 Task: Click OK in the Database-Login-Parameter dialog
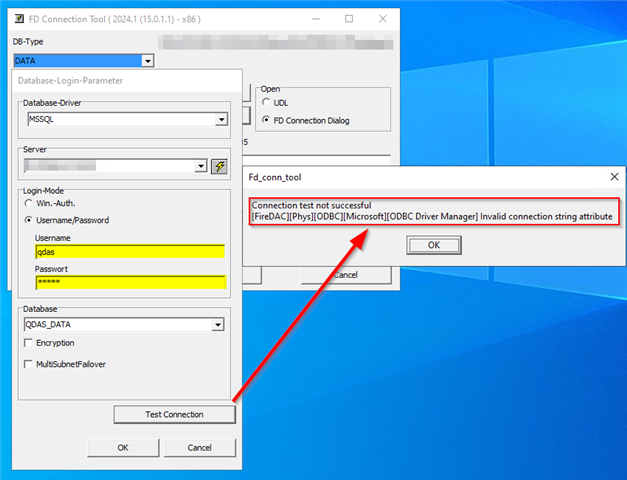click(x=123, y=448)
